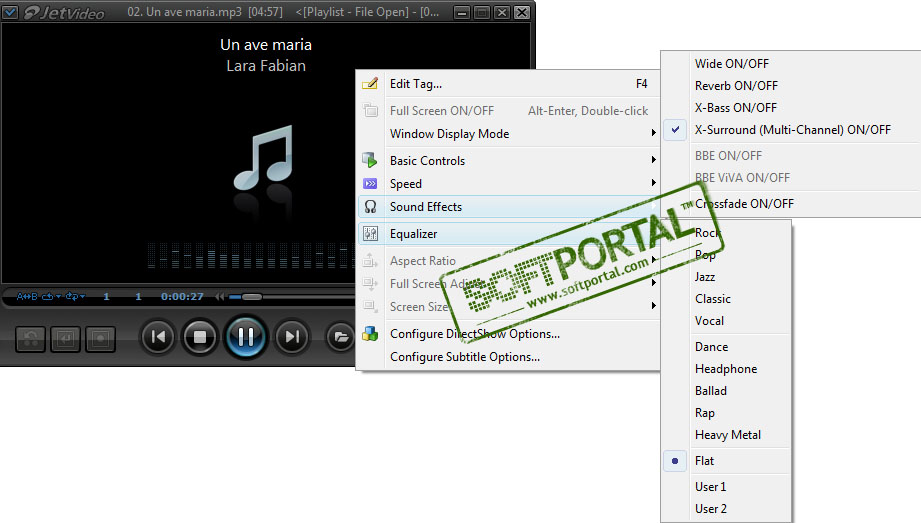Toggle Reverb ON/OFF
The image size is (921, 523).
point(736,86)
